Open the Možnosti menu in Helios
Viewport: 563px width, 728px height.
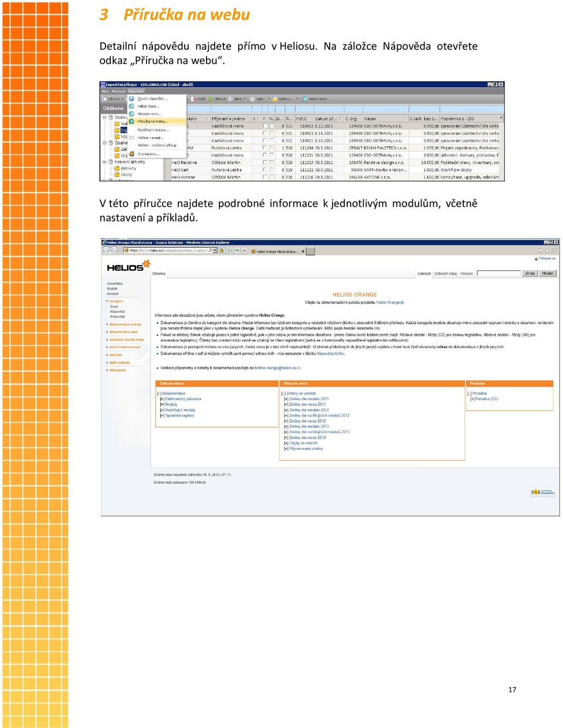click(x=118, y=91)
